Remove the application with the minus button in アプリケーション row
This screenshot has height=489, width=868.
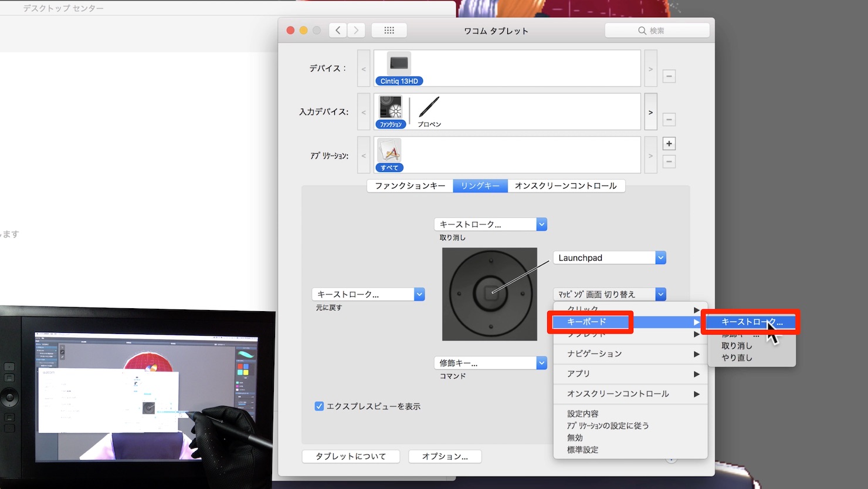coord(669,161)
